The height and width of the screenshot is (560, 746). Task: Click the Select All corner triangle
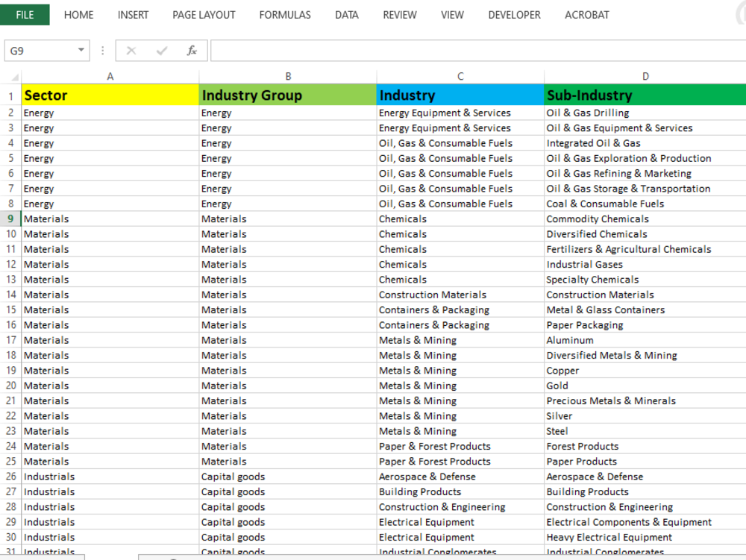click(14, 77)
